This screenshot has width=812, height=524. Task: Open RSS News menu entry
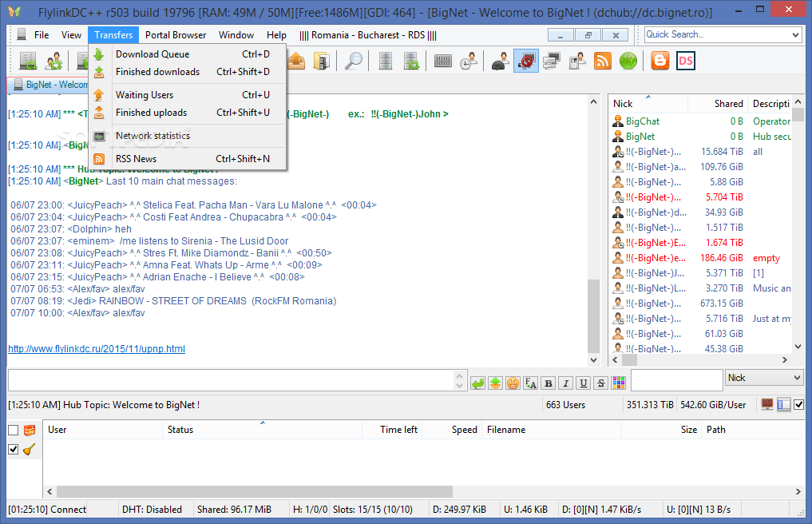pyautogui.click(x=188, y=159)
